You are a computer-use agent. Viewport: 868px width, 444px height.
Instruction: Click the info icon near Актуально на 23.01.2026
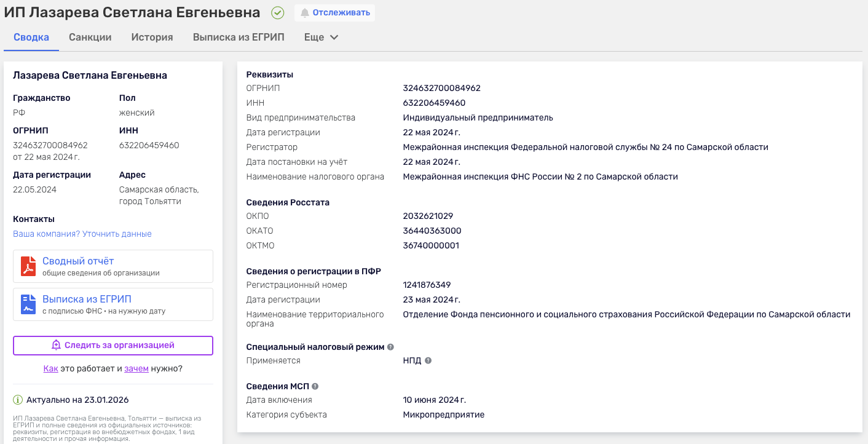18,400
